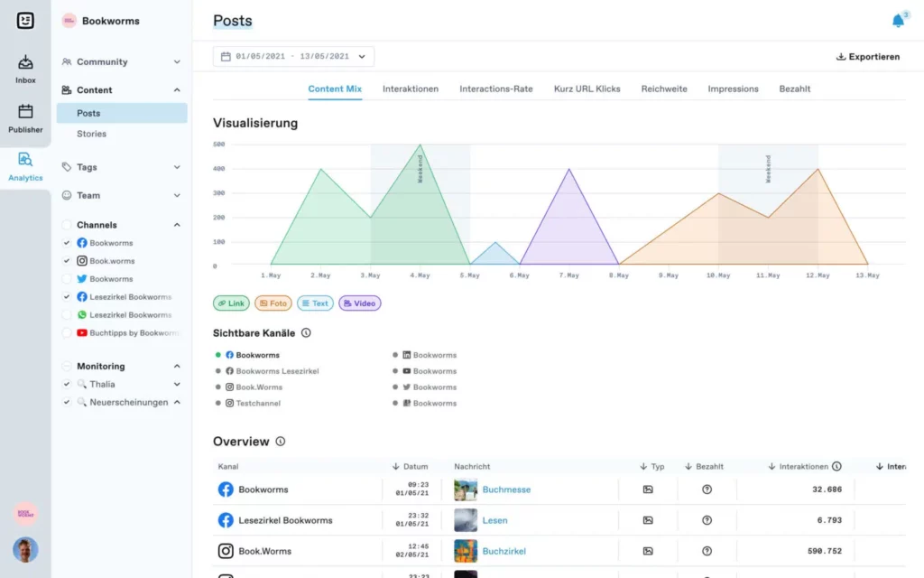This screenshot has width=924, height=578.
Task: Click the Facebook icon in Bookworms table row
Action: point(226,489)
